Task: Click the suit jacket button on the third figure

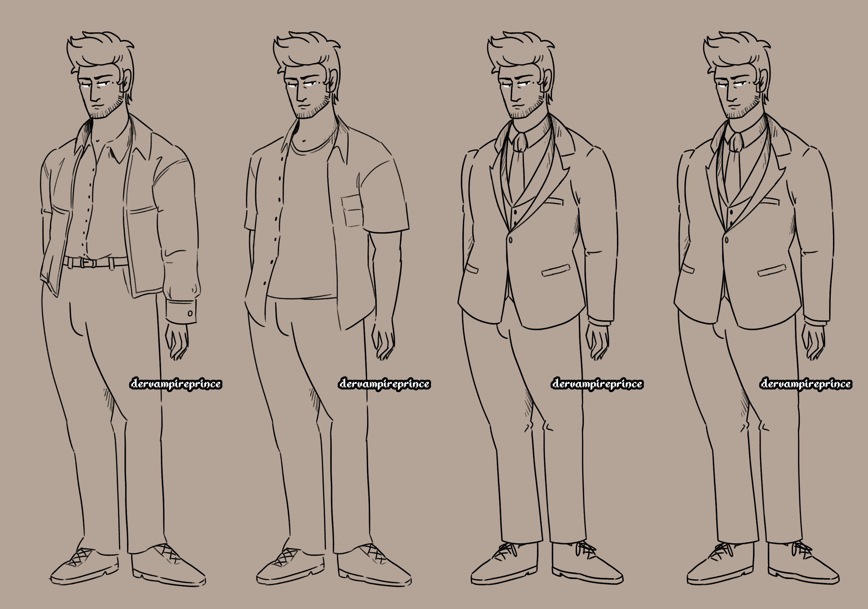Action: [511, 240]
